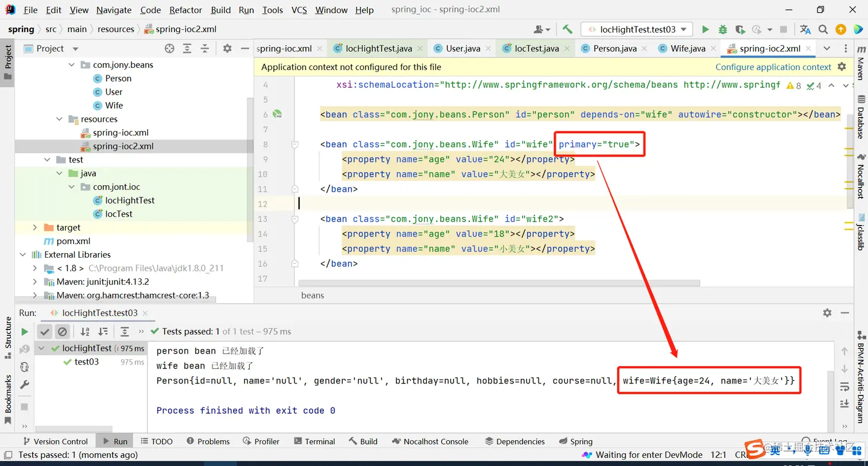Viewport: 868px width, 466px height.
Task: Expand all nodes in the Project panel
Action: (187, 49)
